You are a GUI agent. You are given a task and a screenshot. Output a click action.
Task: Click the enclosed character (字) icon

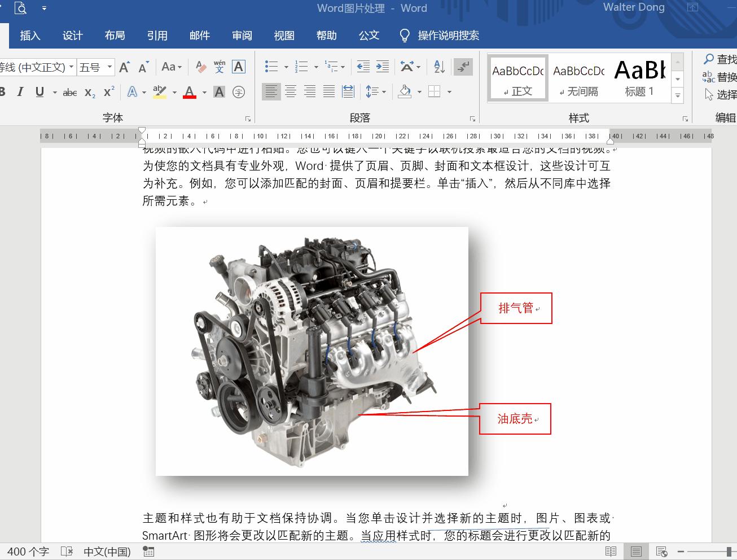coord(239,92)
